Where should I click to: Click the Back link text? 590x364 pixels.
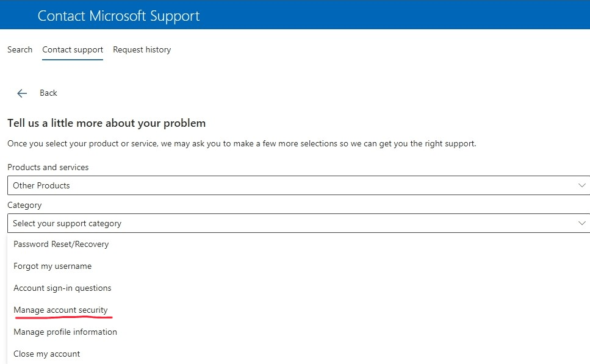(x=48, y=93)
